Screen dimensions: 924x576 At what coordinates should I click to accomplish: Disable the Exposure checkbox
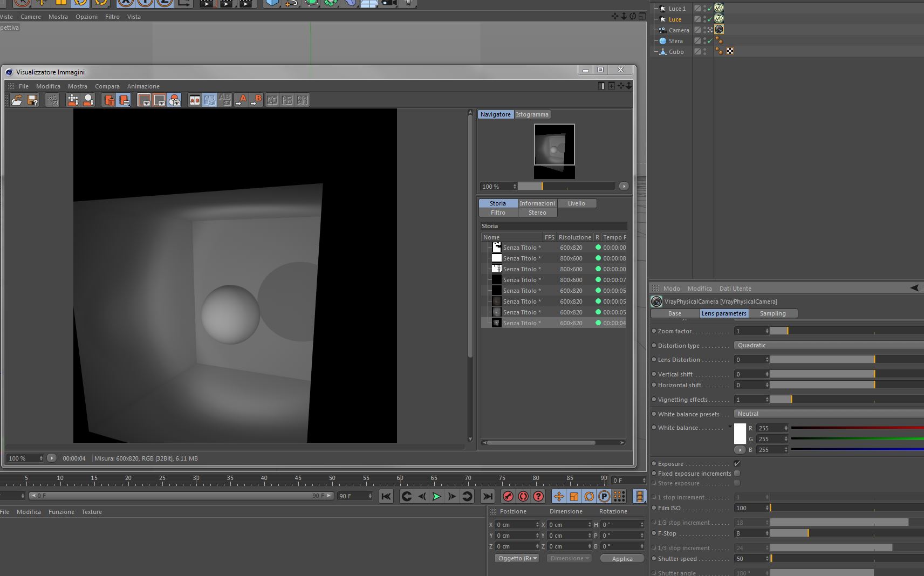tap(737, 463)
